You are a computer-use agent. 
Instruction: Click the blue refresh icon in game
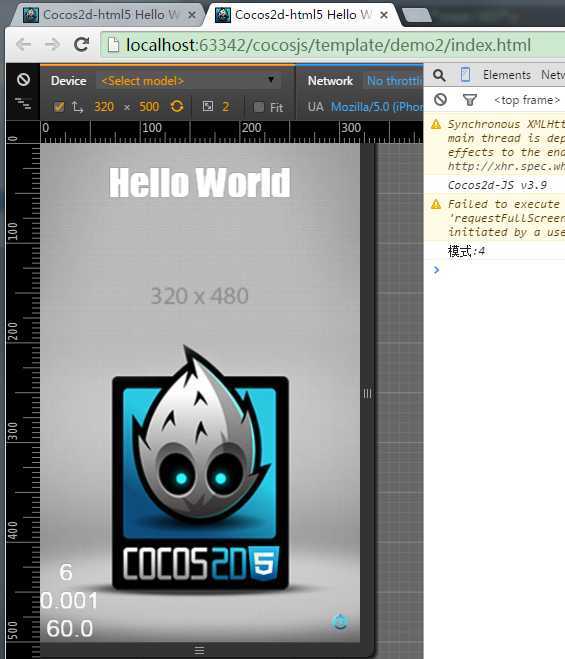[340, 621]
